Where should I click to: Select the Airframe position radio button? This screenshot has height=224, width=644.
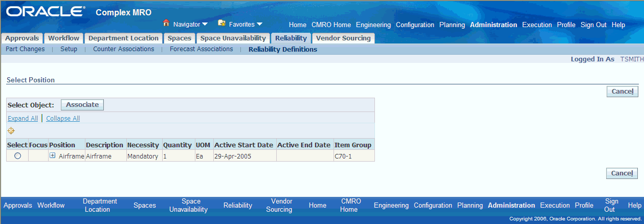coord(17,156)
